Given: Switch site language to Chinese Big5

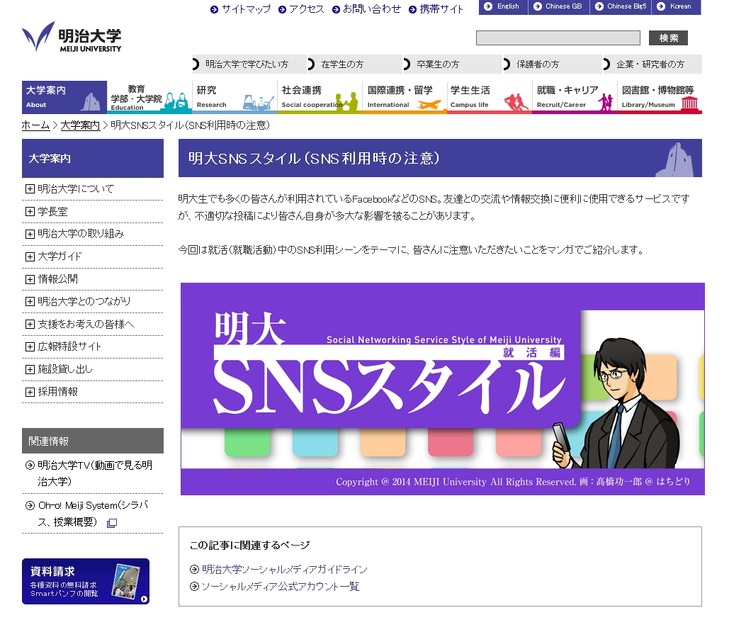Looking at the screenshot, I should pyautogui.click(x=621, y=7).
